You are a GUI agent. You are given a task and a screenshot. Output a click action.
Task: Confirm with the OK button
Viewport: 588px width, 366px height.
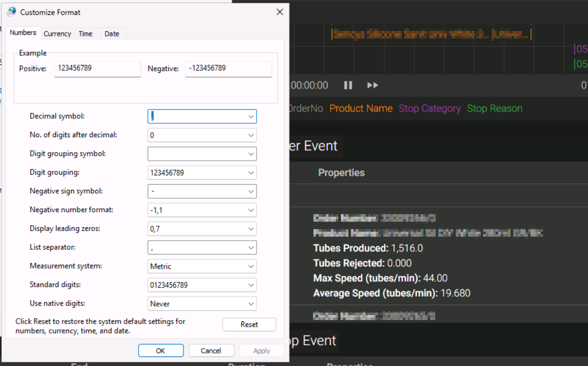coord(161,351)
